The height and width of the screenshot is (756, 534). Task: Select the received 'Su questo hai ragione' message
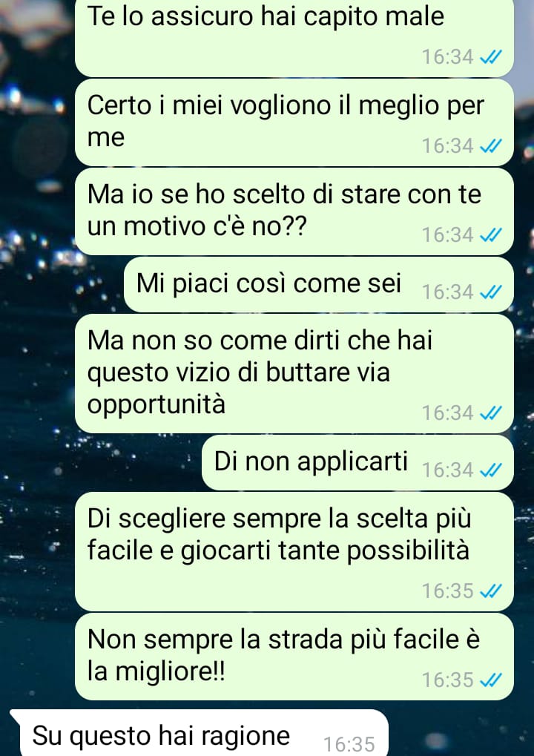click(200, 733)
